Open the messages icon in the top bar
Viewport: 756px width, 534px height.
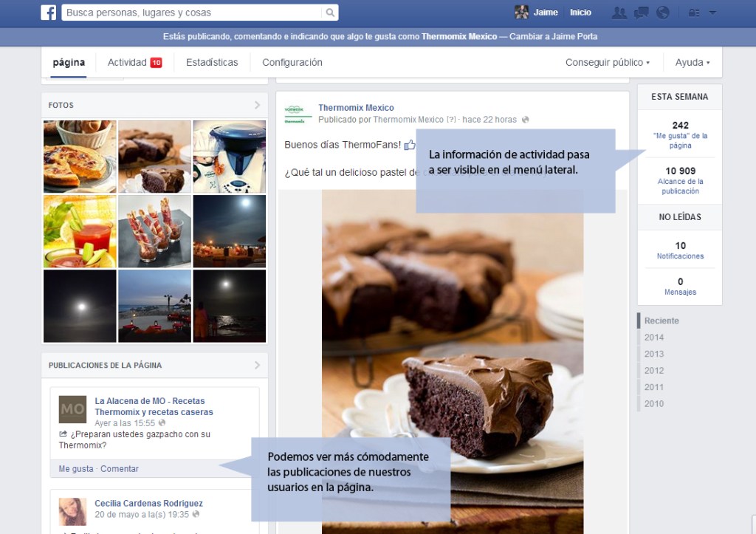[x=640, y=12]
